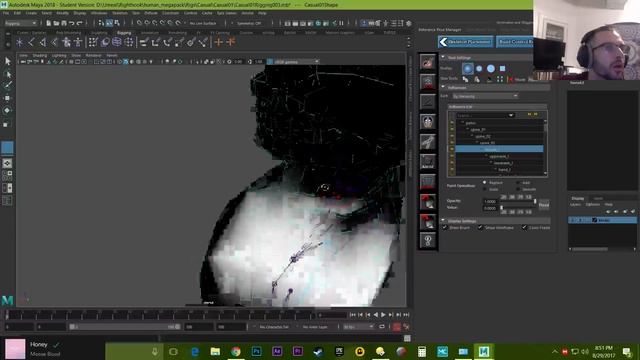Open Microsoft Edge from the taskbar
640x360 pixels.
click(195, 351)
